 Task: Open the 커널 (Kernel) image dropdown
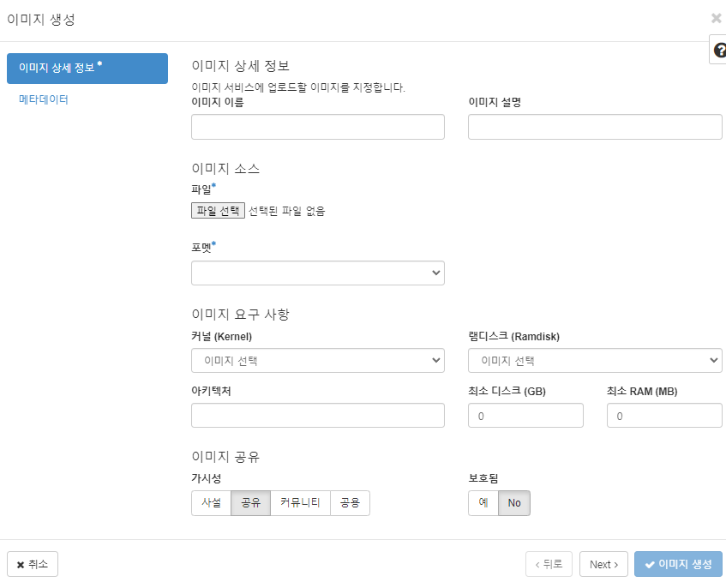point(318,361)
